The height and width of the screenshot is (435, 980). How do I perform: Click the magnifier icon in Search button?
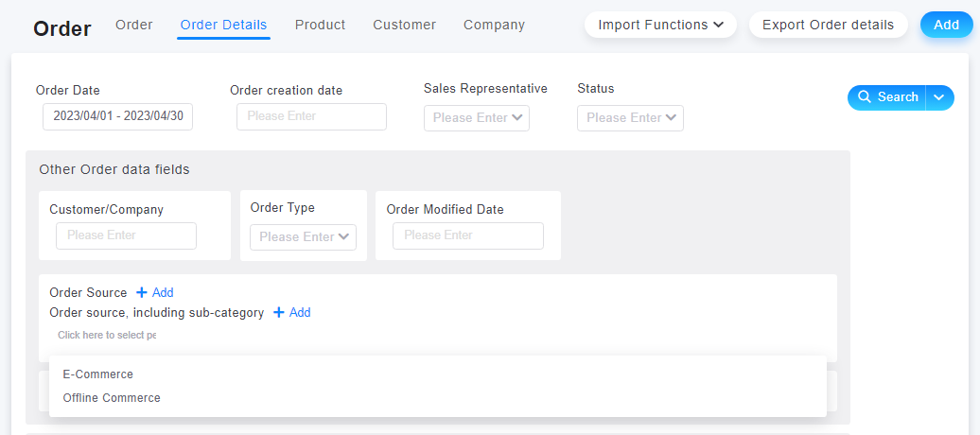(x=865, y=96)
